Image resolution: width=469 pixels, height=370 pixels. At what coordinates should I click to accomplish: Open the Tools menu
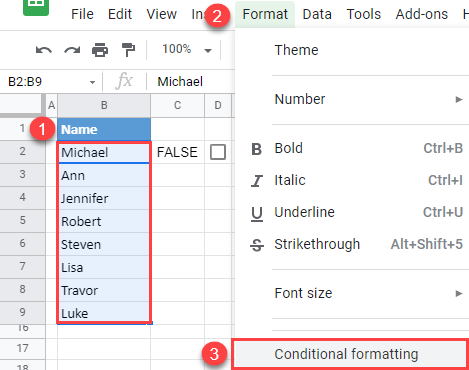pyautogui.click(x=364, y=14)
